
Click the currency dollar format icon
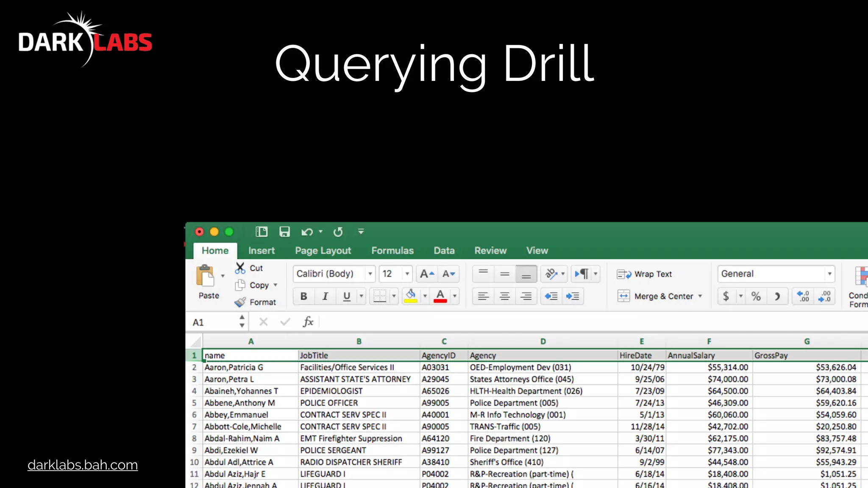click(726, 296)
